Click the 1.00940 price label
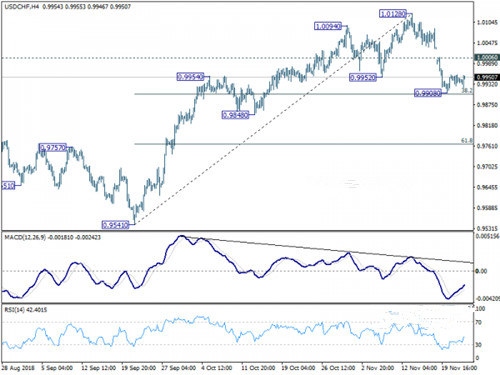Screen dimensions: 500x375 (328, 26)
